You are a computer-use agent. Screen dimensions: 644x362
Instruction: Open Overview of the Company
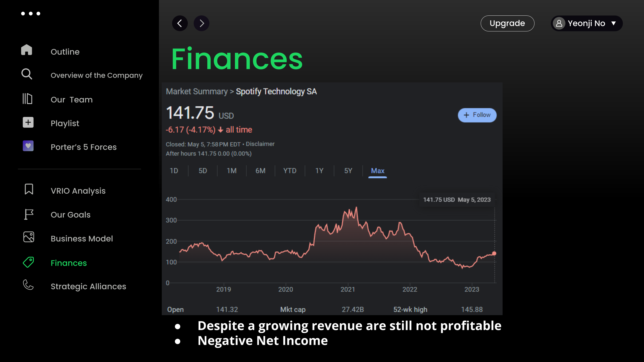pos(97,75)
